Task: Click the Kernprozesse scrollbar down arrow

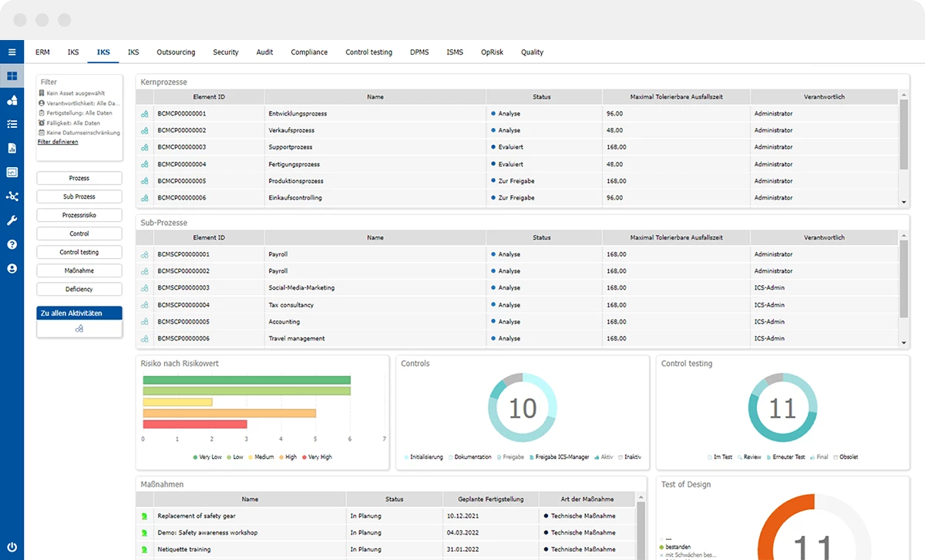Action: 903,202
